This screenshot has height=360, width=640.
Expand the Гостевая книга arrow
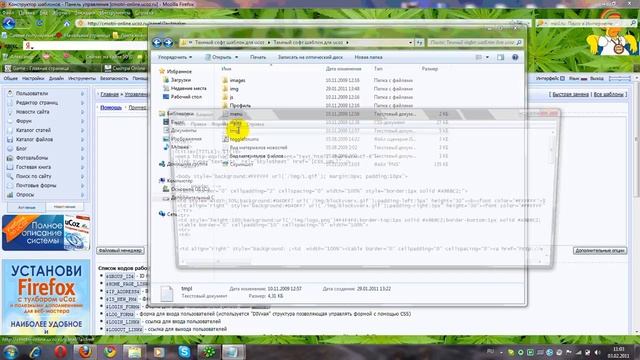[x=82, y=167]
